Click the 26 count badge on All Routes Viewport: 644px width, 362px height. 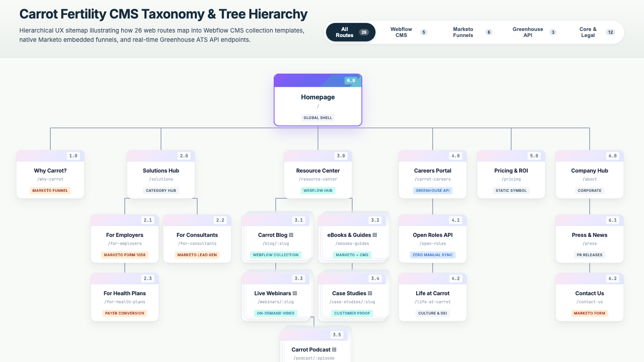tap(364, 32)
